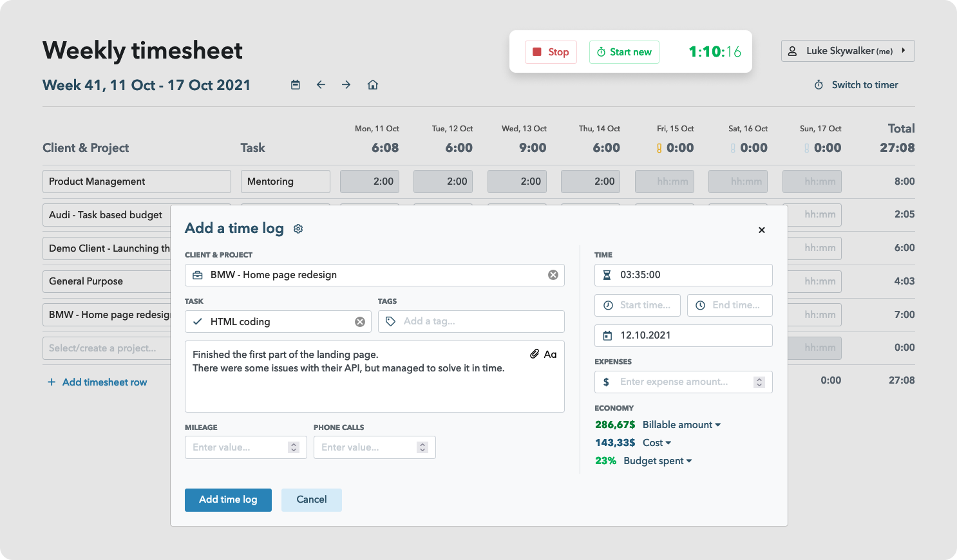Expand the Cost dropdown
Viewport: 957px width, 560px height.
(x=658, y=443)
